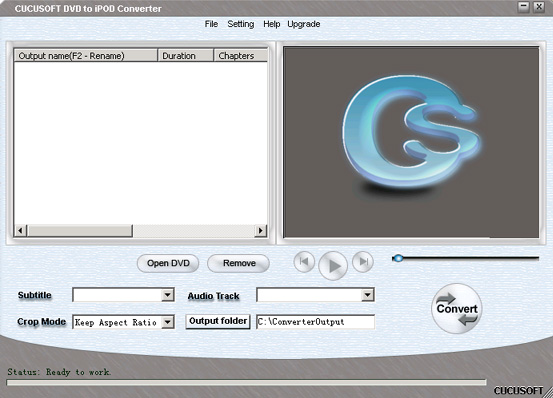Image resolution: width=553 pixels, height=398 pixels.
Task: Click the right scroll arrow of file list
Action: (260, 231)
